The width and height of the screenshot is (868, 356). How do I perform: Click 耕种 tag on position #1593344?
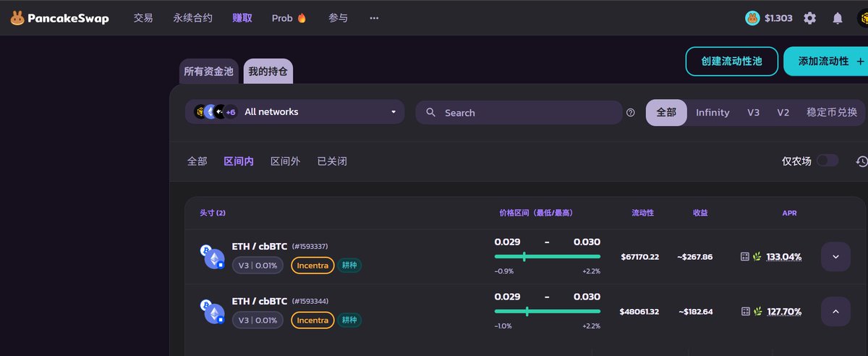click(349, 320)
